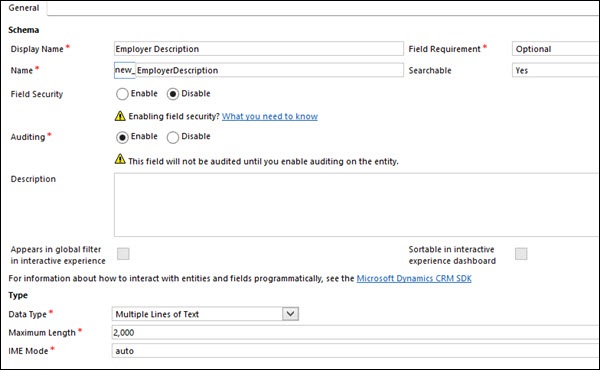Check Sortable in interactive experience dashboard box
600x370 pixels.
click(x=521, y=254)
